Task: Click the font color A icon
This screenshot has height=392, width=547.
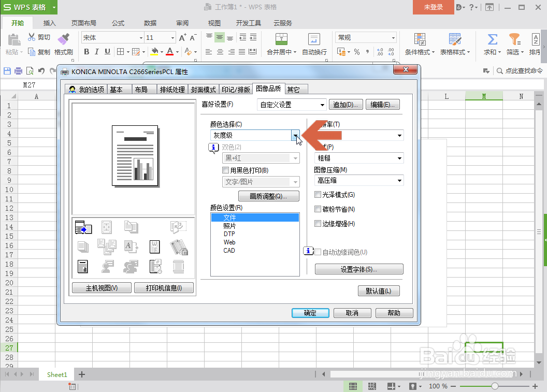Action: 170,52
